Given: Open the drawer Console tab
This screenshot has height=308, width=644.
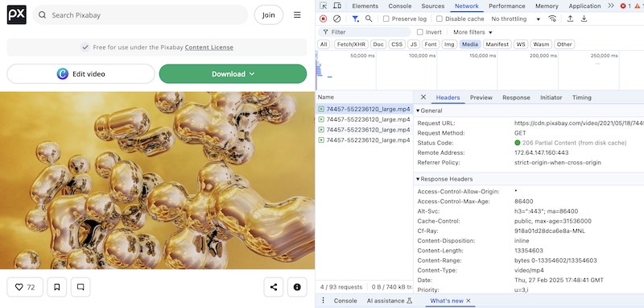Looking at the screenshot, I should [x=345, y=301].
